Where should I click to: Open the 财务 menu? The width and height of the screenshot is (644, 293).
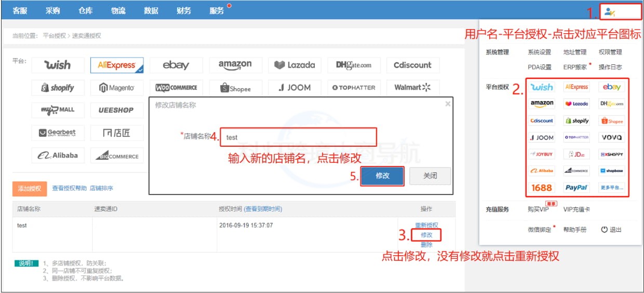click(x=184, y=10)
